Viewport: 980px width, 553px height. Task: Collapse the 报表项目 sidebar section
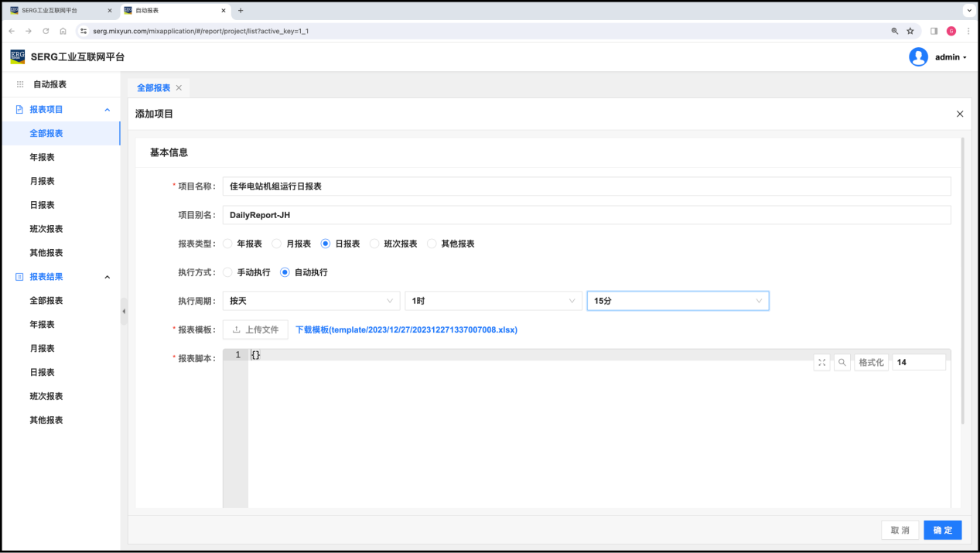pos(108,110)
